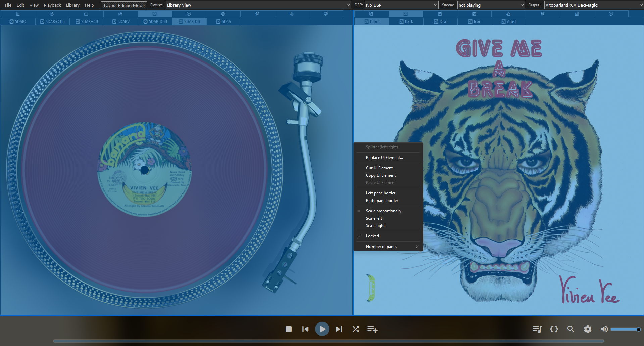Viewport: 644px width, 346px height.
Task: Mute audio using the speaker icon
Action: coord(604,329)
